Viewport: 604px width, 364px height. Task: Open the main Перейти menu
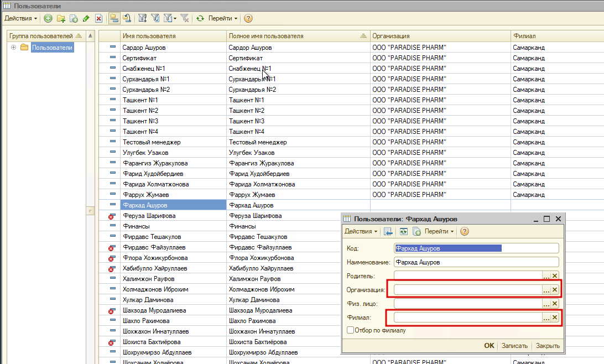tap(223, 18)
